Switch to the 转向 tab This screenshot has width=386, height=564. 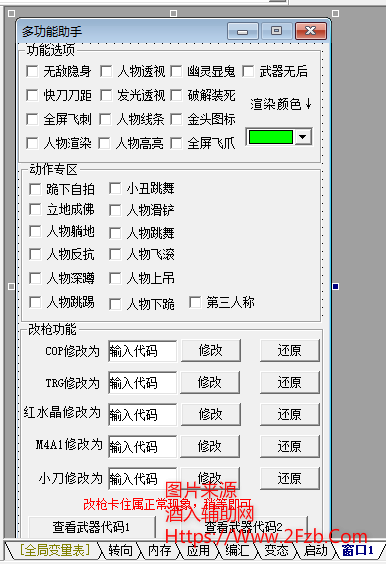click(x=121, y=550)
